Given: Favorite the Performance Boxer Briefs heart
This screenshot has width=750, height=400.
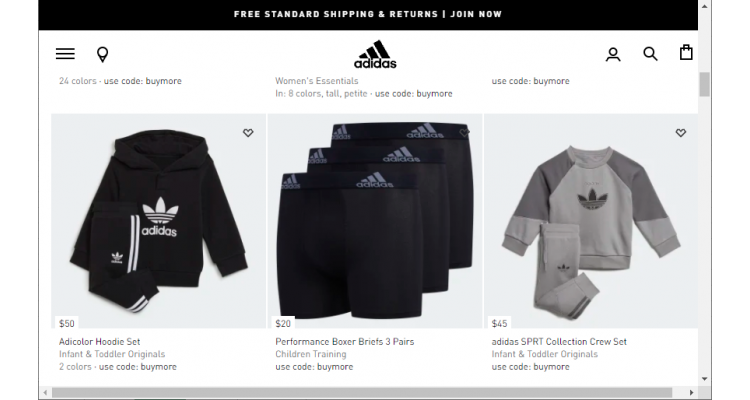Looking at the screenshot, I should [464, 133].
